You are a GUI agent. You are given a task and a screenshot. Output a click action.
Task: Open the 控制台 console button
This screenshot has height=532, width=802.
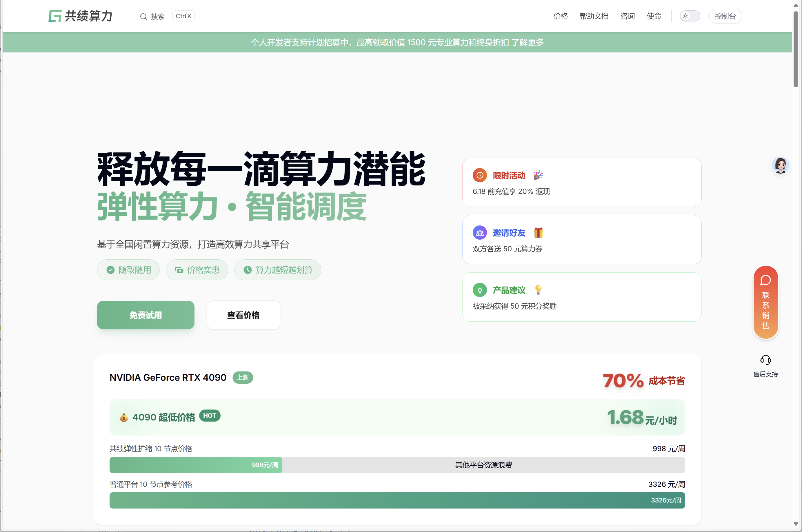(725, 16)
